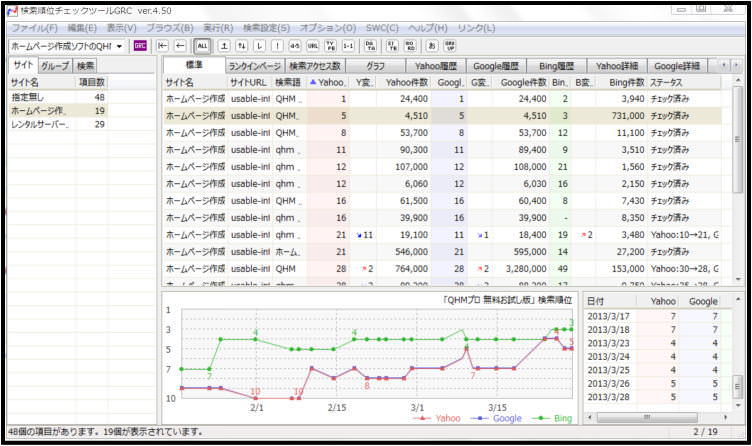The height and width of the screenshot is (446, 752).
Task: Click the left arrow back icon
Action: click(180, 46)
